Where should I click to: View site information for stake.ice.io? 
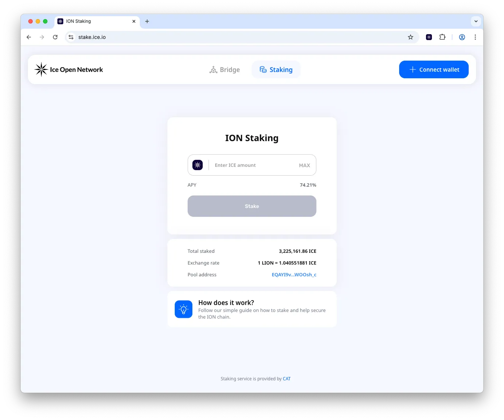pos(71,37)
